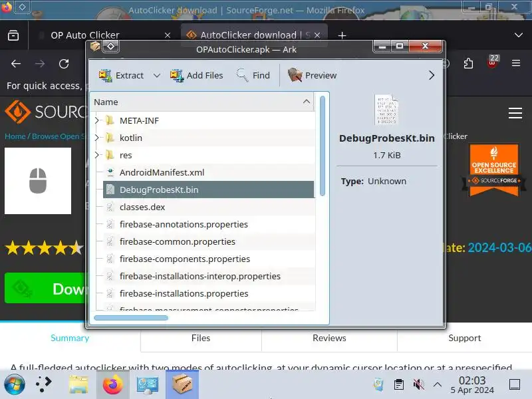This screenshot has width=532, height=399.
Task: Close the AutoClicker download tab
Action: pyautogui.click(x=317, y=35)
